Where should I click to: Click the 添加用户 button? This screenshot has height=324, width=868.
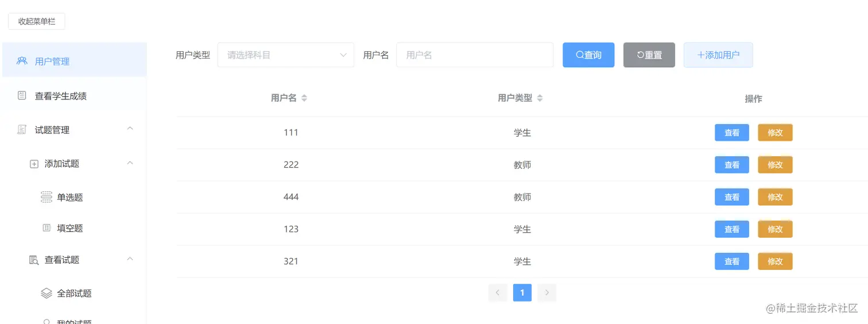718,55
